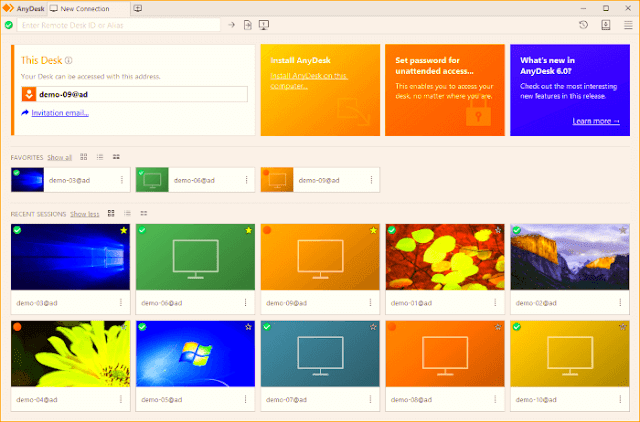Open demo-07@ad teal monitor thumbnail
The height and width of the screenshot is (422, 640).
coord(320,353)
